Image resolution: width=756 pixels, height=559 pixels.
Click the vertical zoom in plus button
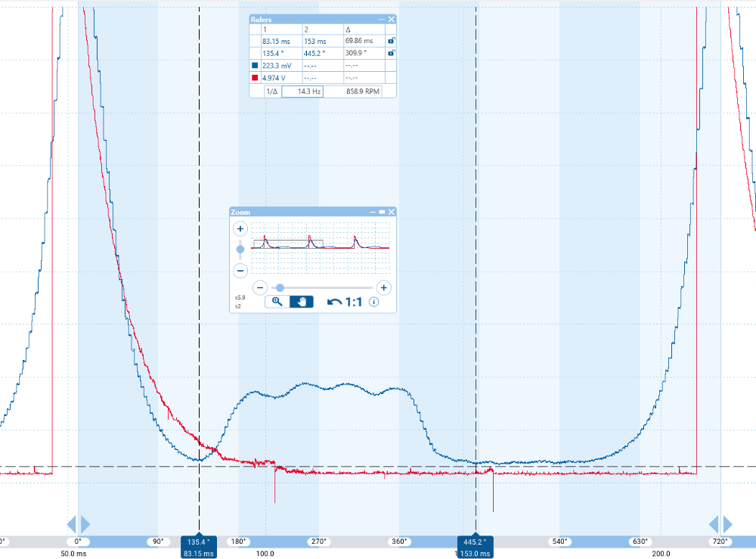tap(240, 228)
